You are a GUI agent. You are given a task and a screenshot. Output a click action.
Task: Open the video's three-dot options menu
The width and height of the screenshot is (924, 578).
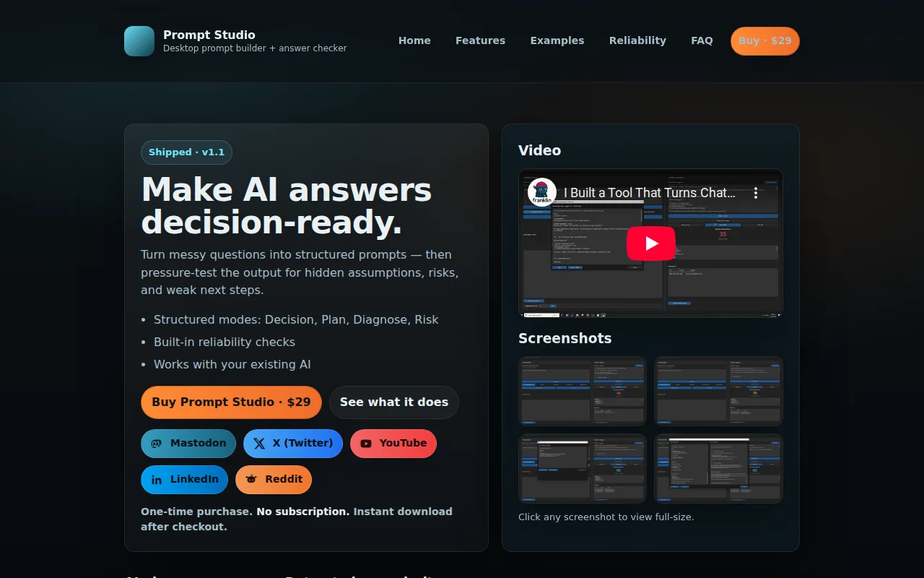(x=756, y=193)
